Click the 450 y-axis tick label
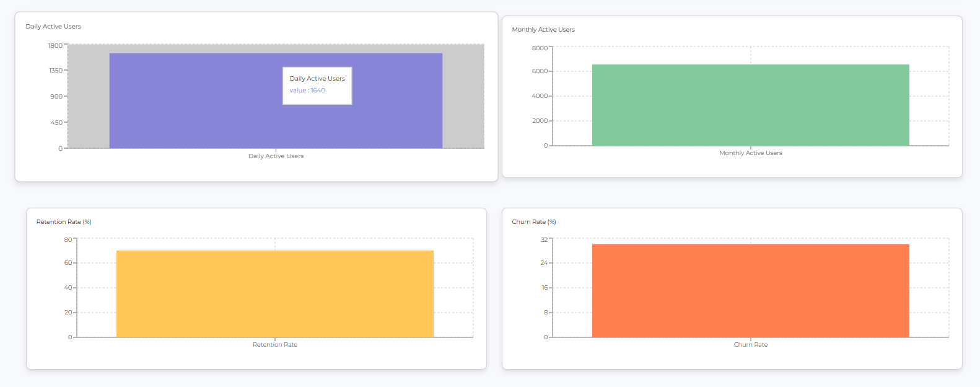This screenshot has height=387, width=980. coord(56,123)
